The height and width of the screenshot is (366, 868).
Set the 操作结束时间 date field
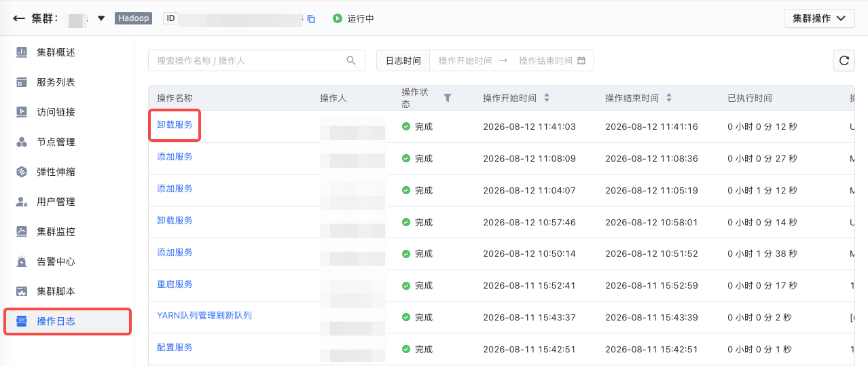pos(545,60)
